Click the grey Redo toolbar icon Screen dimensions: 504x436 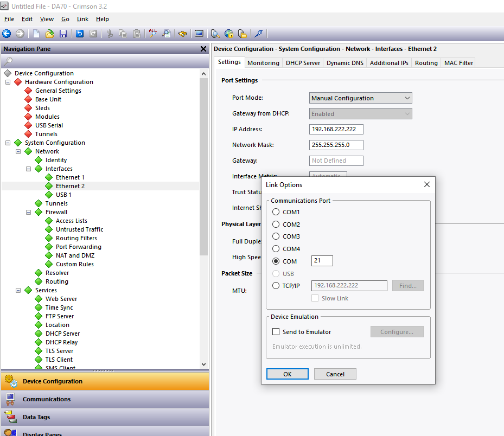click(93, 34)
